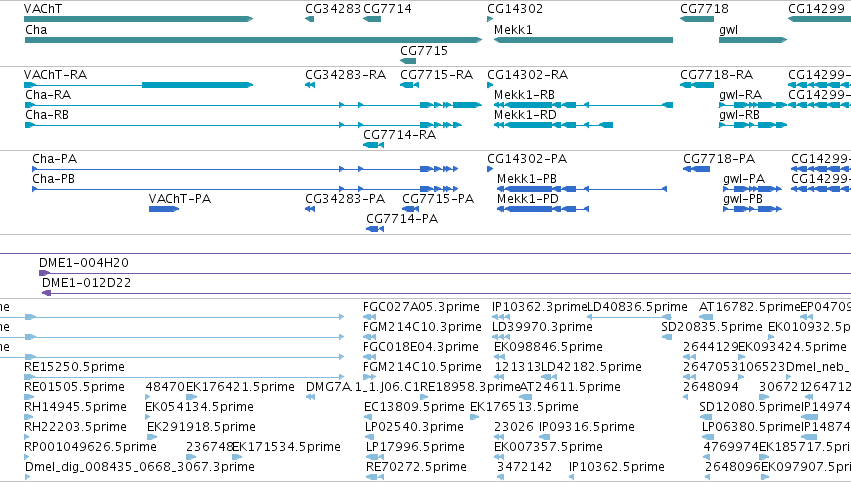Select the Mekk1-RD transcript label
This screenshot has height=482, width=851.
pyautogui.click(x=525, y=115)
